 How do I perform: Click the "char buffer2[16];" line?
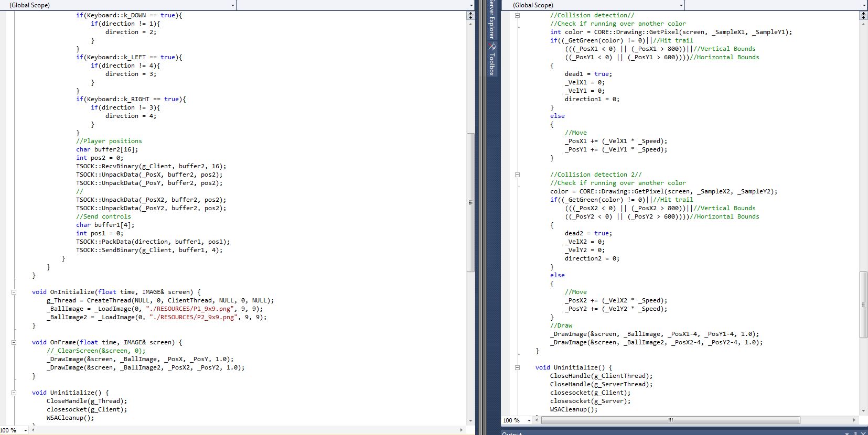[x=107, y=149]
